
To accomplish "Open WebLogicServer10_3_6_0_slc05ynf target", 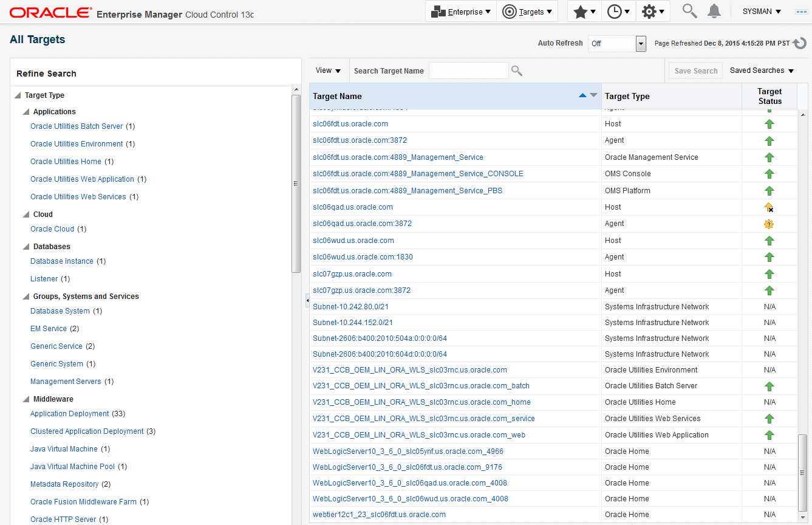I will (408, 451).
